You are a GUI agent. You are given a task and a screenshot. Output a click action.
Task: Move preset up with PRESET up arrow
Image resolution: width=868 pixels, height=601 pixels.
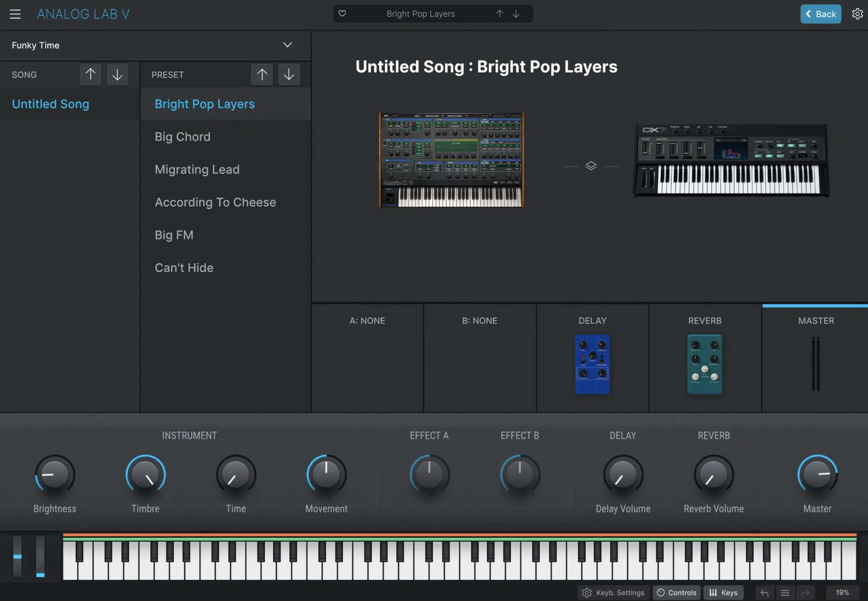point(262,74)
